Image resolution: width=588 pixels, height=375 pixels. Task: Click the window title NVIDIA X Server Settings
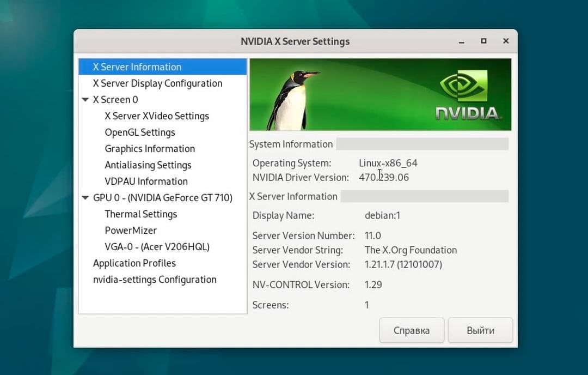[x=295, y=41]
